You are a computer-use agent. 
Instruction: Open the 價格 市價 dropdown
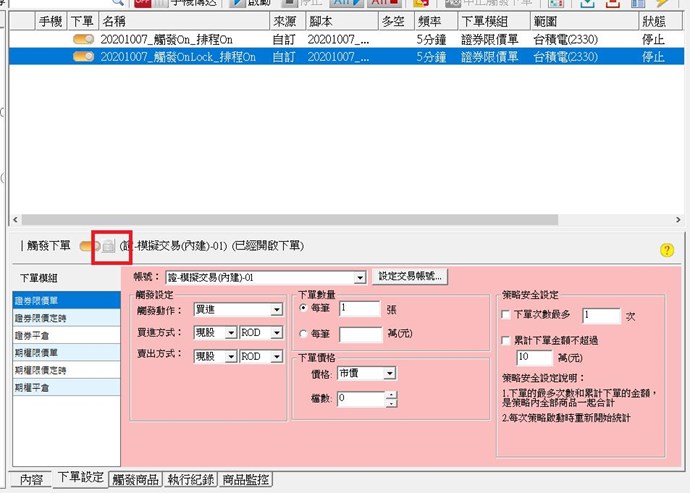point(390,373)
